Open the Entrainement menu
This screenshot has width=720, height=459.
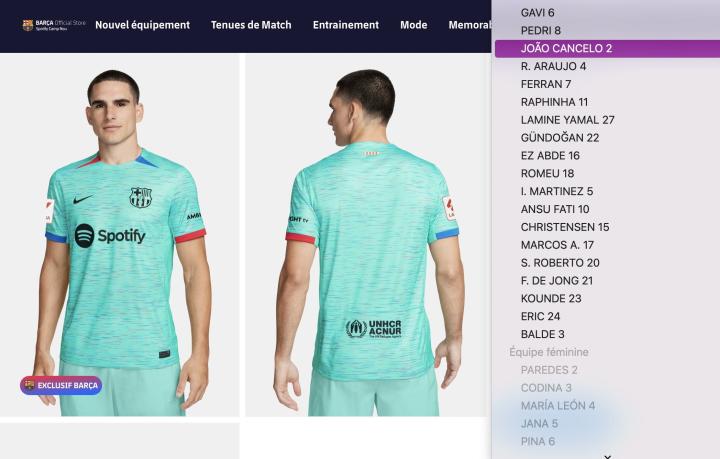point(346,25)
